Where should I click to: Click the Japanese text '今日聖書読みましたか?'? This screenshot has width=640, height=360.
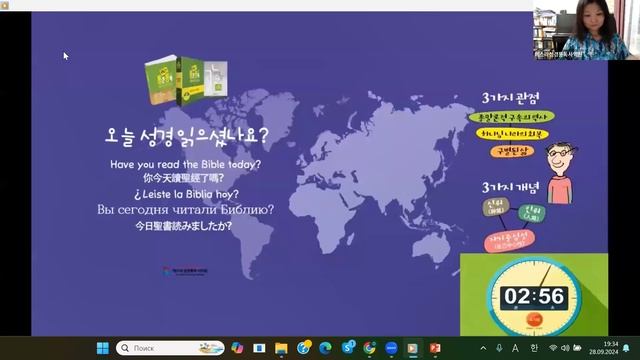click(x=183, y=226)
